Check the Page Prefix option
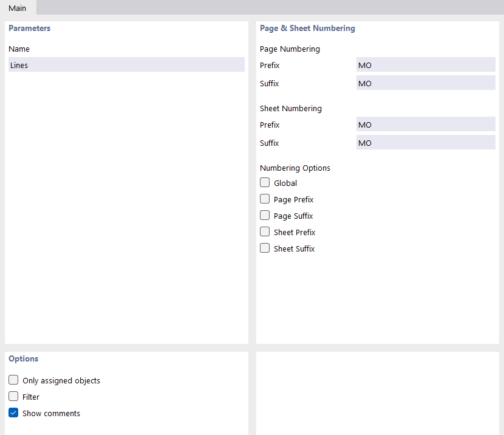 (265, 199)
